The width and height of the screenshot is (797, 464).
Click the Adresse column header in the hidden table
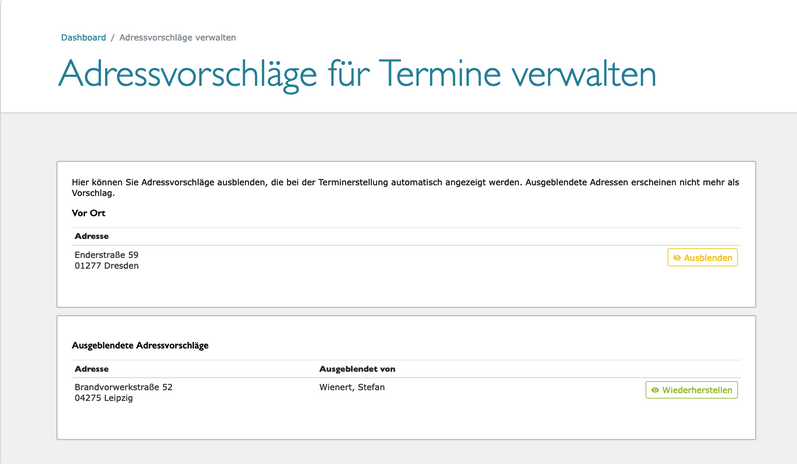pyautogui.click(x=91, y=369)
